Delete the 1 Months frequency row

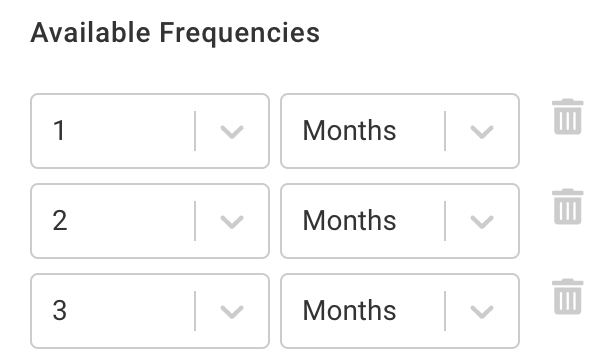point(567,117)
